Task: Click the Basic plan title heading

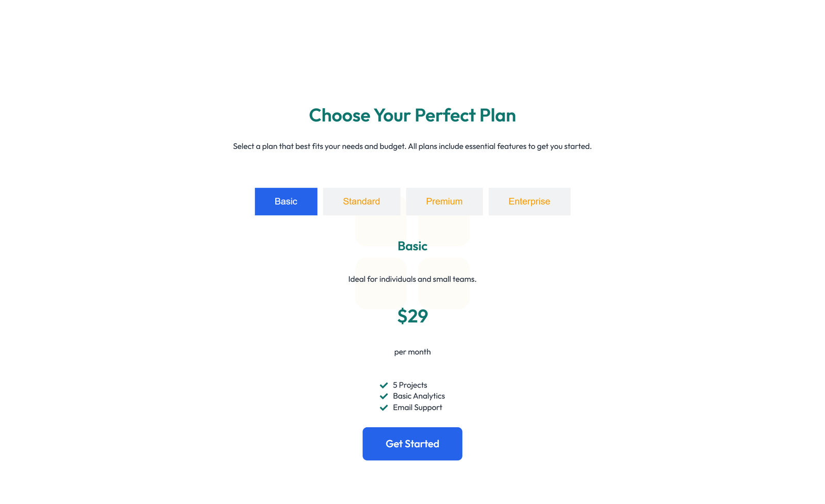Action: tap(412, 246)
